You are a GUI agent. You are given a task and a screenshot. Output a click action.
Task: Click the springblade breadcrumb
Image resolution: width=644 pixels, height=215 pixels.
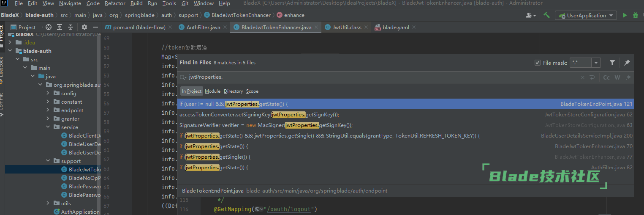click(x=140, y=15)
